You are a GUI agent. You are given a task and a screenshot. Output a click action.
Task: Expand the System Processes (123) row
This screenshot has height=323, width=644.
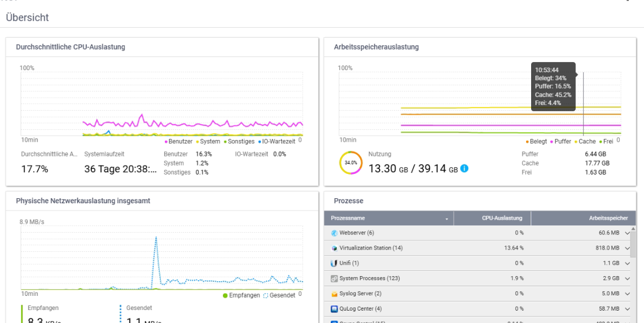(x=627, y=278)
